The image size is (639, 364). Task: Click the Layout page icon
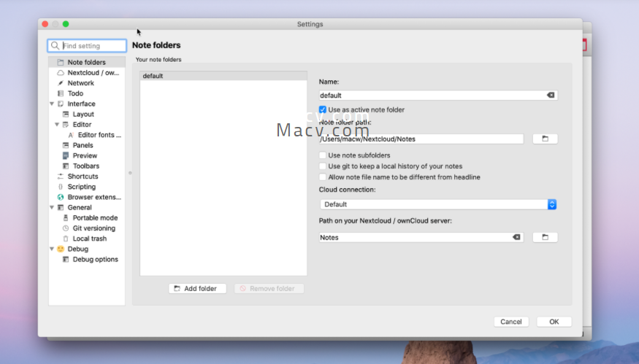(x=66, y=114)
